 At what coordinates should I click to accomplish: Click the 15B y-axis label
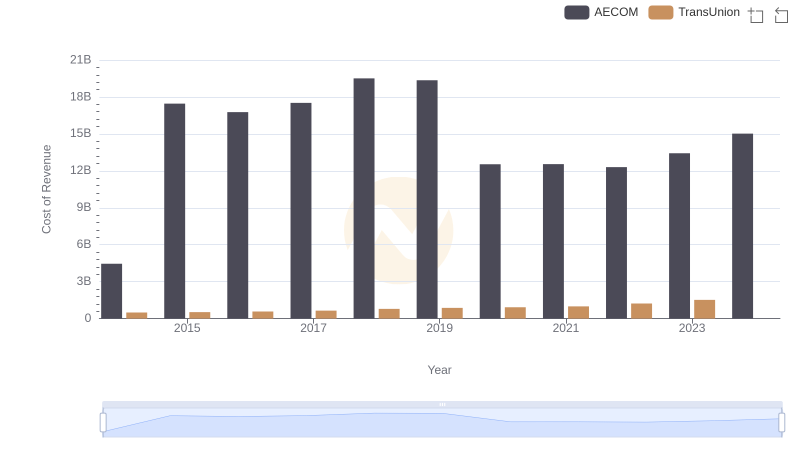click(x=81, y=133)
